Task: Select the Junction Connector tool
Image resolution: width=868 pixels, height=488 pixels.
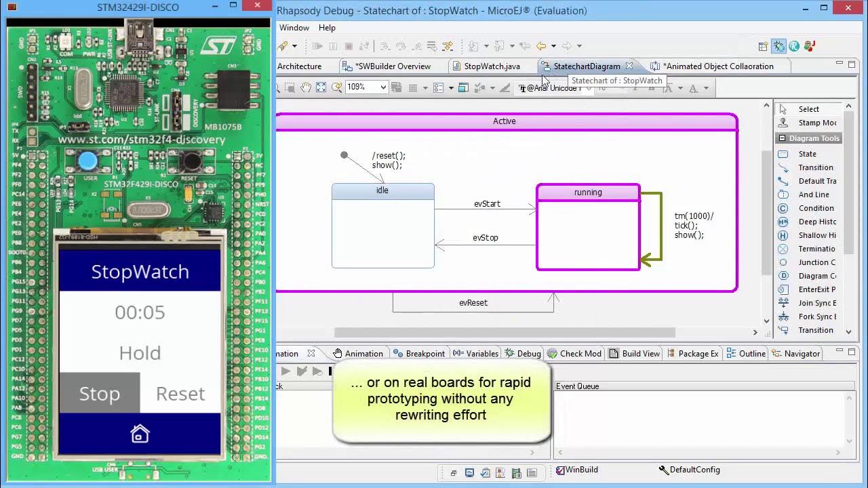Action: (807, 262)
